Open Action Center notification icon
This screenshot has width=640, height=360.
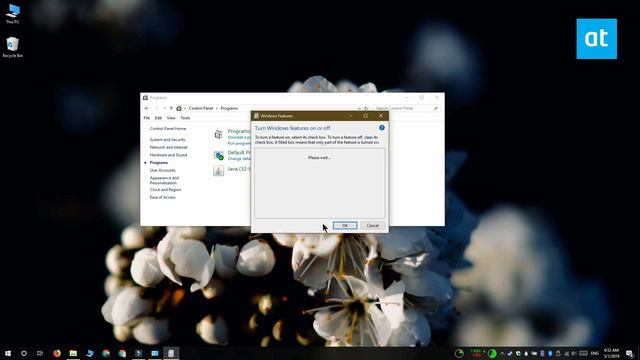(630, 353)
